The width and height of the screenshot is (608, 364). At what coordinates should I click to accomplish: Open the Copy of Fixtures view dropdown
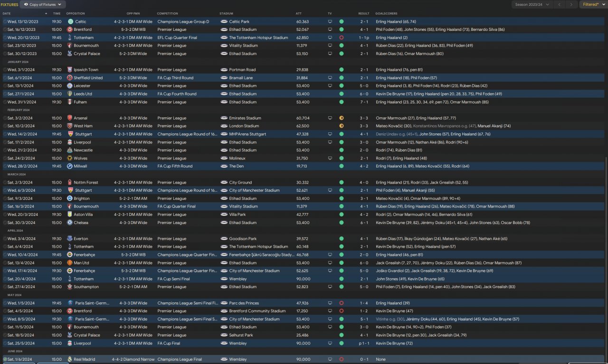click(44, 5)
